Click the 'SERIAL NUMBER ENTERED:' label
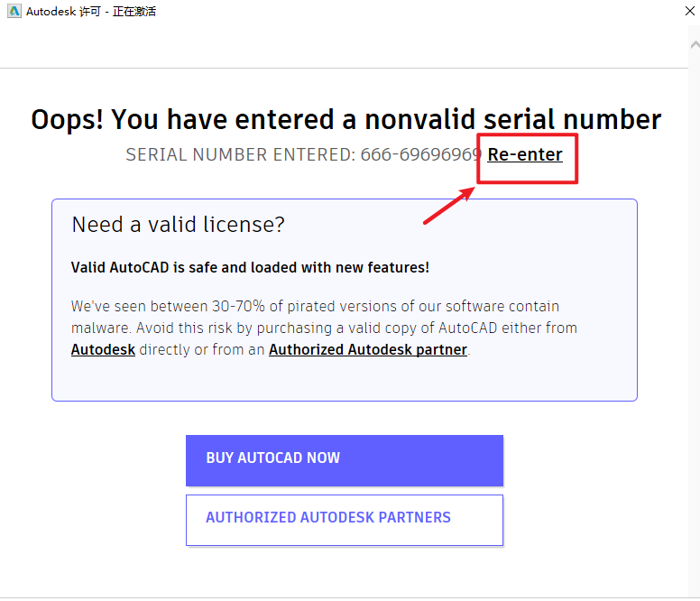The height and width of the screenshot is (601, 700). point(240,154)
